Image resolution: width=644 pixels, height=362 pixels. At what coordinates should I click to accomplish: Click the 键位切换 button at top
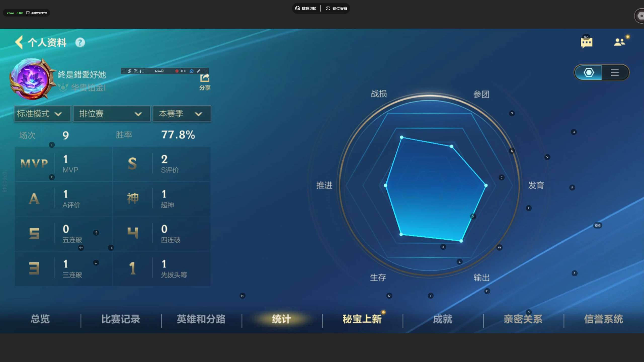[306, 8]
